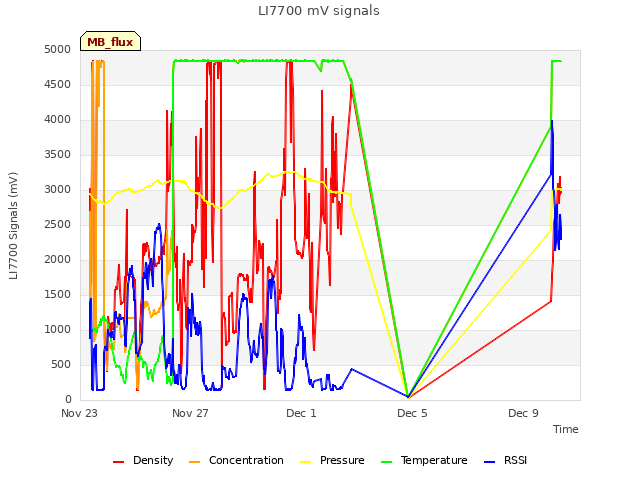Click the Dec 9 x-axis tick label

click(x=523, y=413)
